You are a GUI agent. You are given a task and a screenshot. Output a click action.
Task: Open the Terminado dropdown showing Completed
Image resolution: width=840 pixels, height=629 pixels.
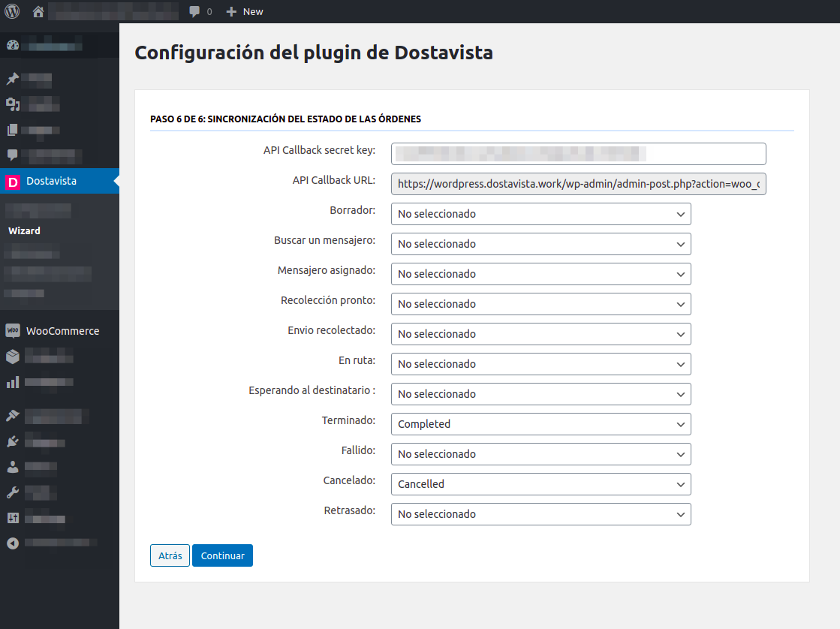[x=541, y=424]
